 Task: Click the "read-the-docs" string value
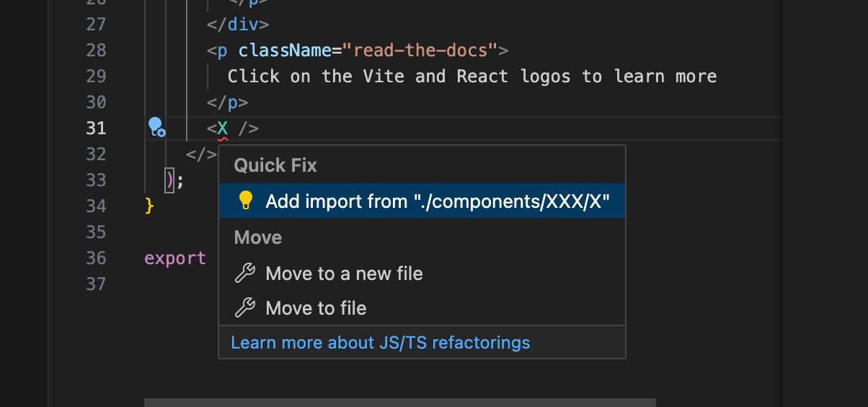420,51
